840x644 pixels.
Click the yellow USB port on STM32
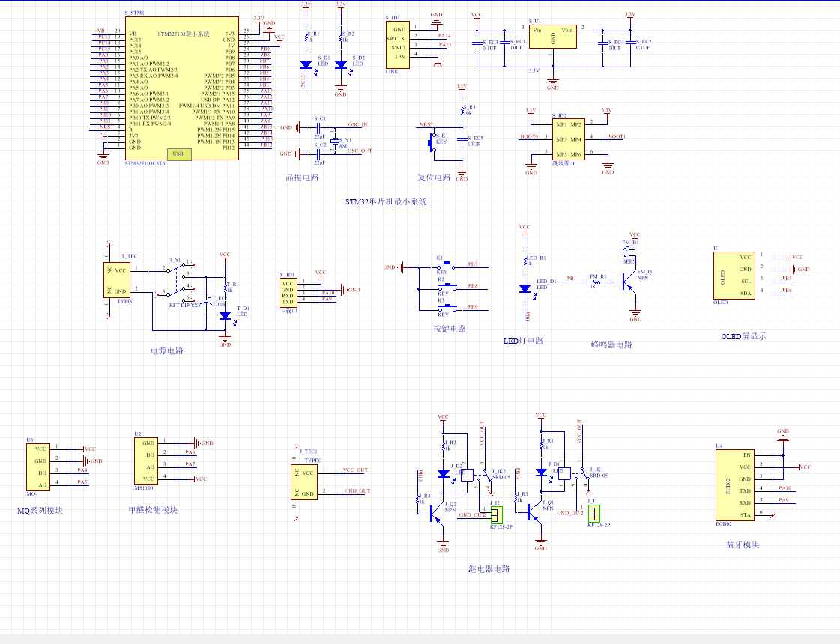coord(178,154)
